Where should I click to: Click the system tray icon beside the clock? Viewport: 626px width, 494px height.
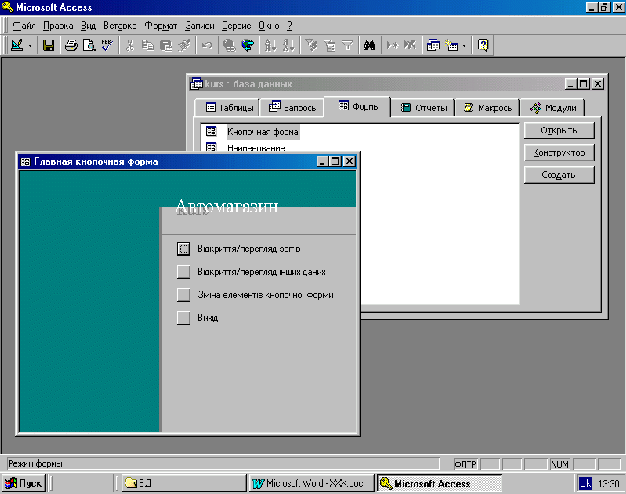(x=585, y=484)
